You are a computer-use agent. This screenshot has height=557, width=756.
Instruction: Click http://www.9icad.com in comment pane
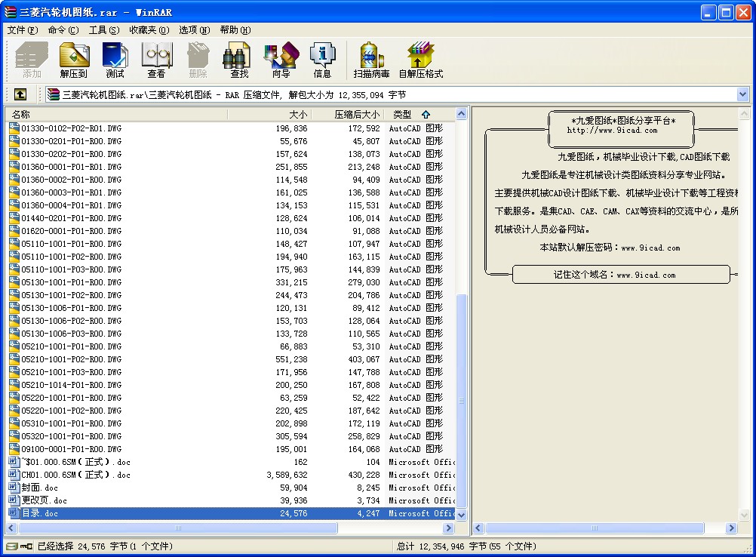(x=612, y=131)
